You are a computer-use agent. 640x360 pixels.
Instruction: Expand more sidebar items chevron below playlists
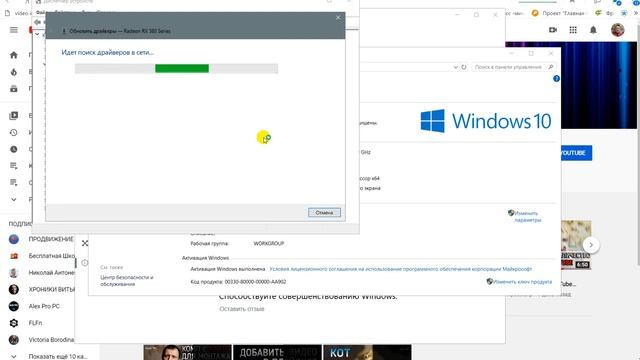click(x=14, y=200)
